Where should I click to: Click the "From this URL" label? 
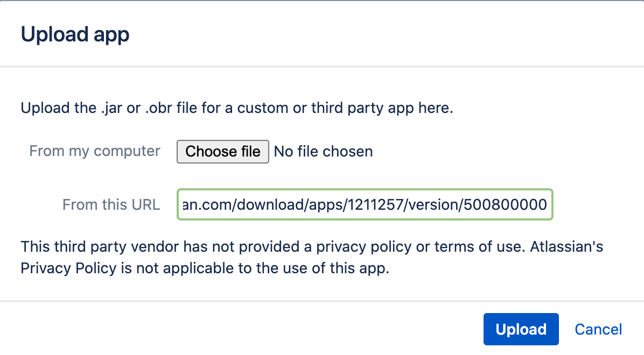tap(111, 204)
